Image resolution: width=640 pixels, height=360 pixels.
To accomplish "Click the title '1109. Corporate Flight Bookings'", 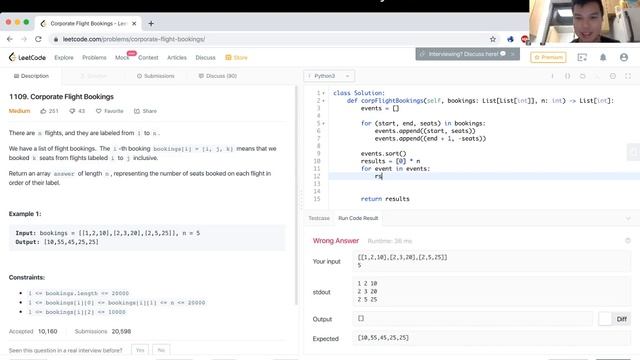I will [61, 97].
